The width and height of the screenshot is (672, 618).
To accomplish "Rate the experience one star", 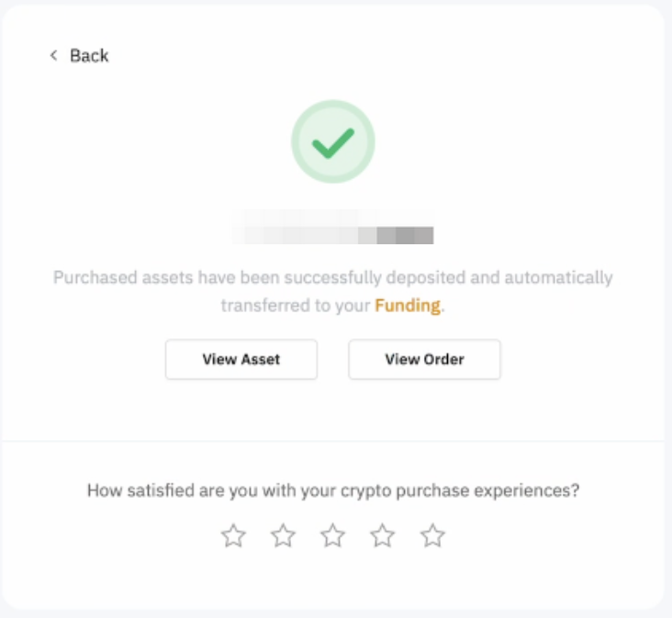I will [x=233, y=535].
